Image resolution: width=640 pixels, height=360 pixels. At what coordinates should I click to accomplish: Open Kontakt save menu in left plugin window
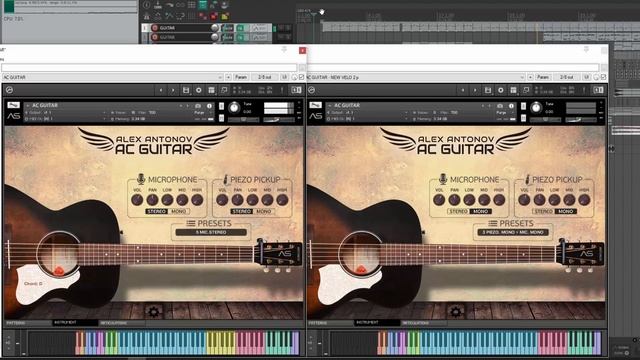click(x=186, y=90)
